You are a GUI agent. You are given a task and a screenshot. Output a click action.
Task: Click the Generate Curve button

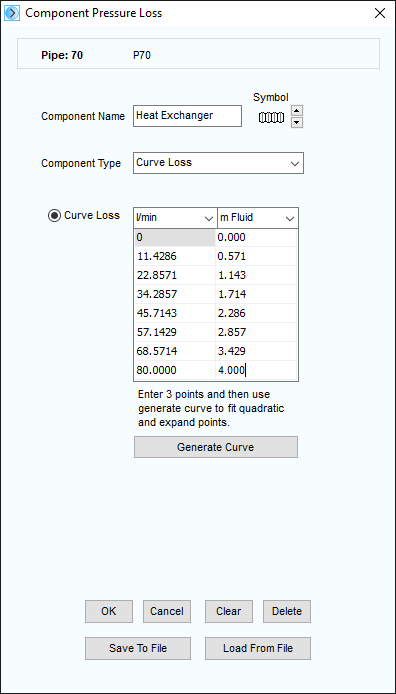click(216, 447)
